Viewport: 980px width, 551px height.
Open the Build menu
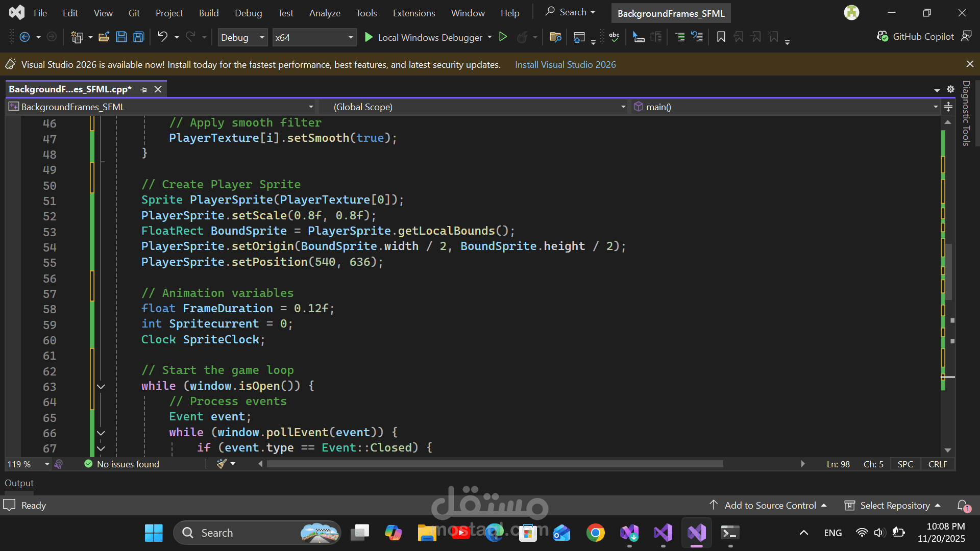(x=208, y=13)
